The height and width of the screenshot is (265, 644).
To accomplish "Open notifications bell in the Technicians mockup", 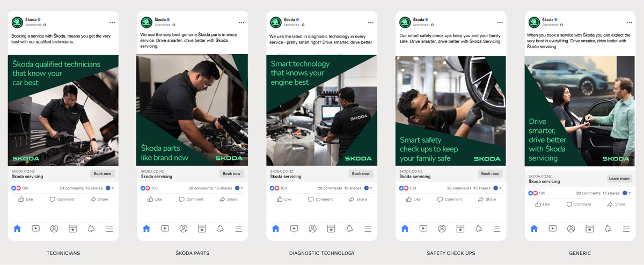I will tap(91, 229).
